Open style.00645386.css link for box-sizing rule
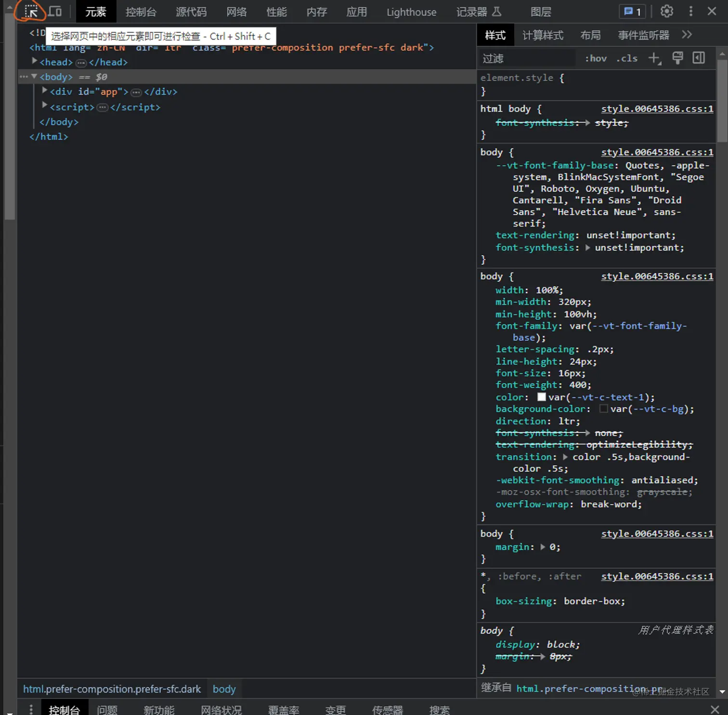 tap(657, 576)
